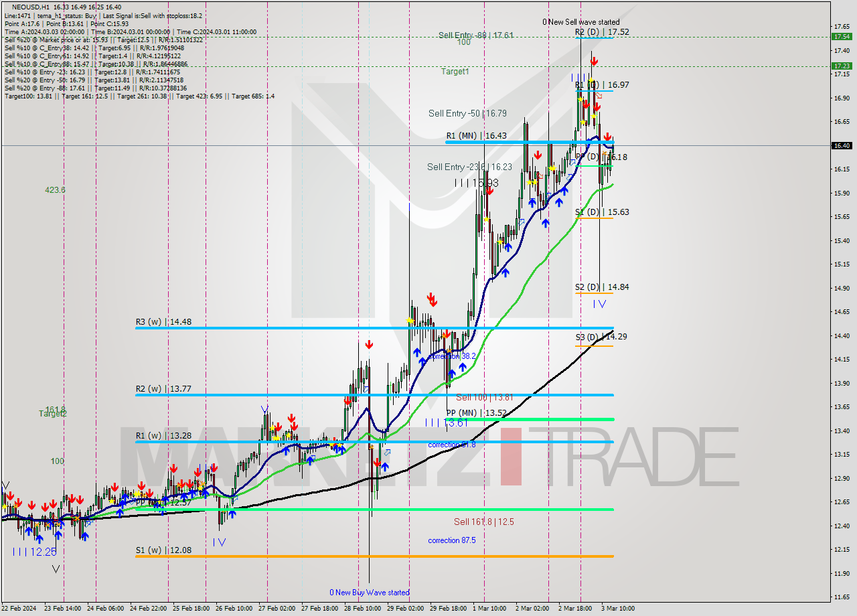Click the 14.15 price axis value

point(842,360)
